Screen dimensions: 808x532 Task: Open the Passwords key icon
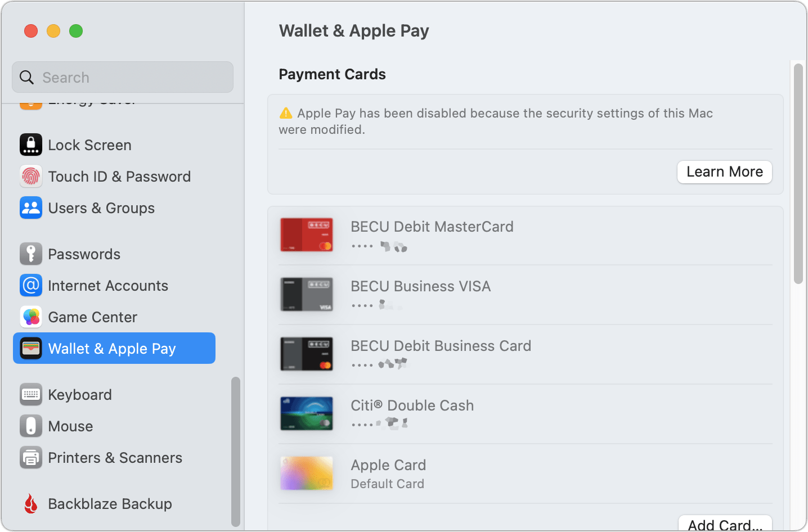[x=30, y=254]
